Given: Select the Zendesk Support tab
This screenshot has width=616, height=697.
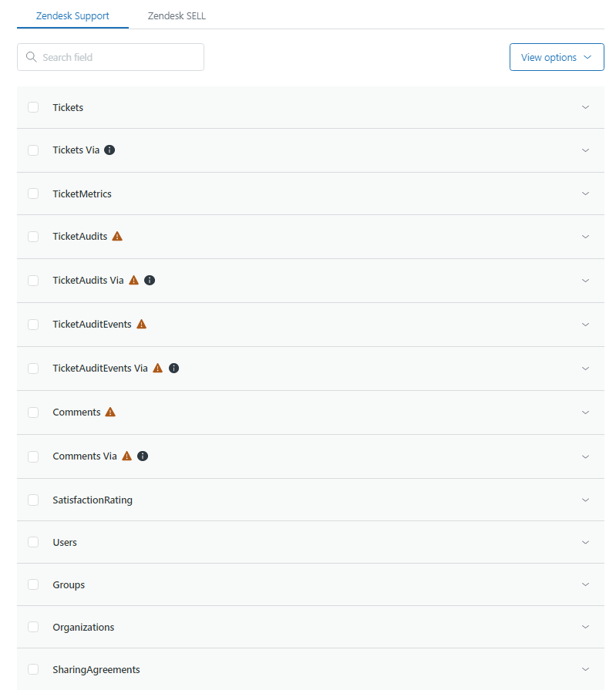Looking at the screenshot, I should click(x=72, y=15).
